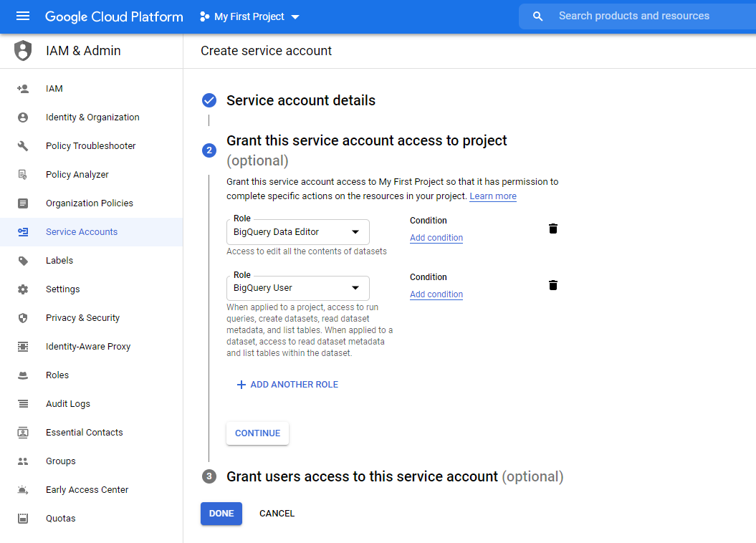Click the Policy Troubleshooter wrench icon
This screenshot has height=543, width=756.
coord(23,146)
